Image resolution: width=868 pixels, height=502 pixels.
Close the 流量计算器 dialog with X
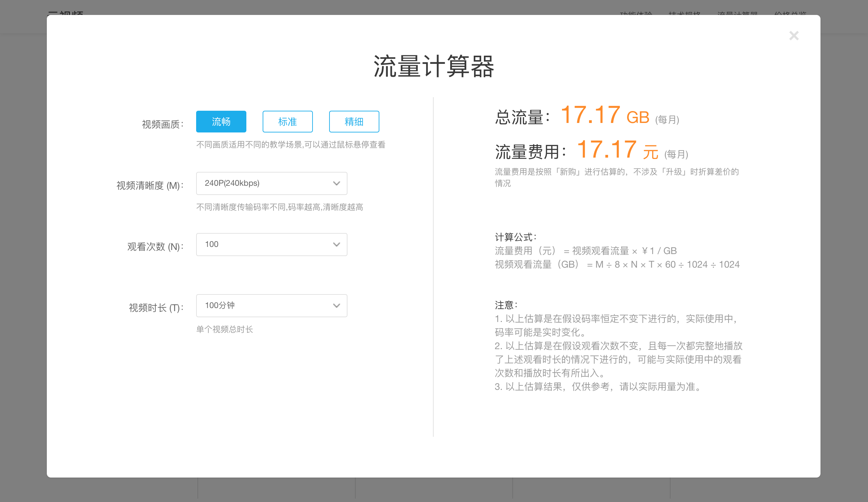coord(794,36)
